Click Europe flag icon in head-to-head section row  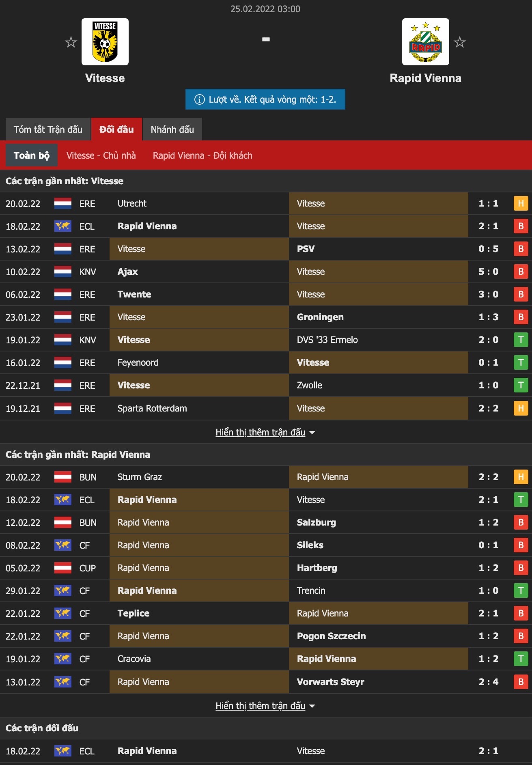tap(63, 751)
